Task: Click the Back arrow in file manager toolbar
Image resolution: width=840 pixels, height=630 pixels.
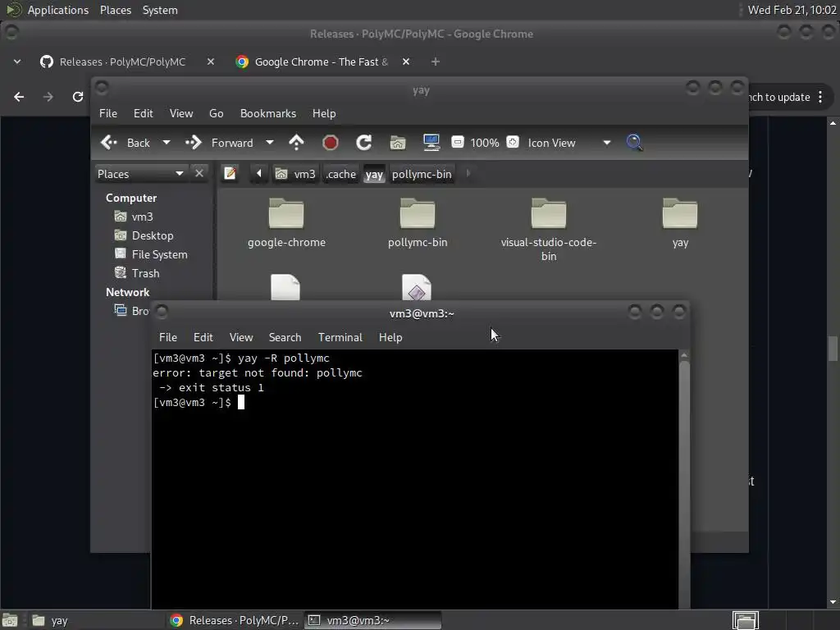Action: point(109,143)
